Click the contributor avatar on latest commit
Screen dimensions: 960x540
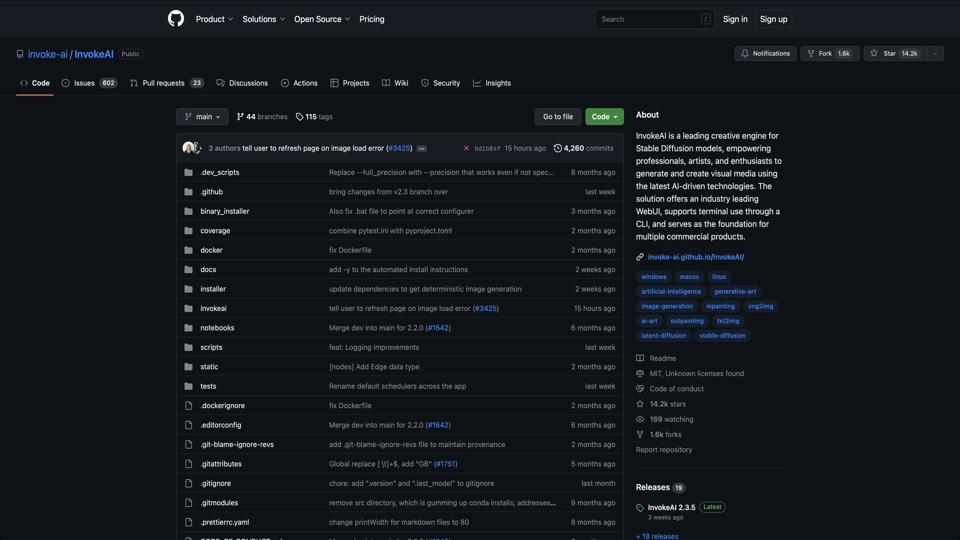189,148
